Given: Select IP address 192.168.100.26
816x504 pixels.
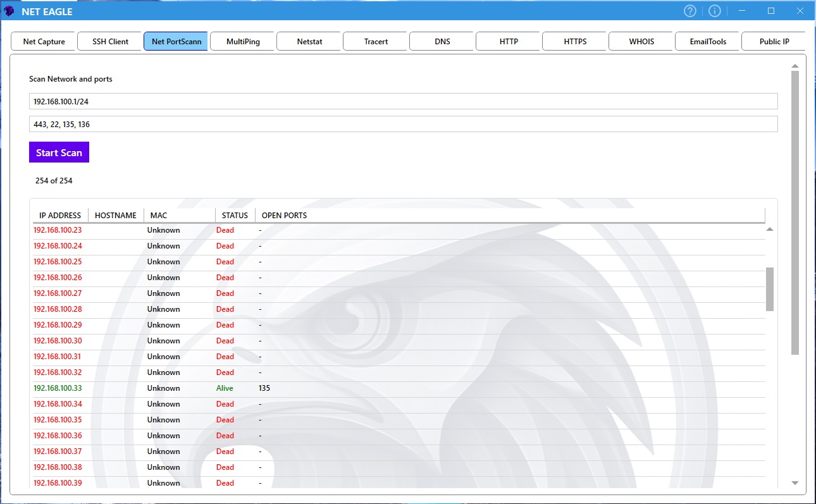Looking at the screenshot, I should (x=58, y=278).
